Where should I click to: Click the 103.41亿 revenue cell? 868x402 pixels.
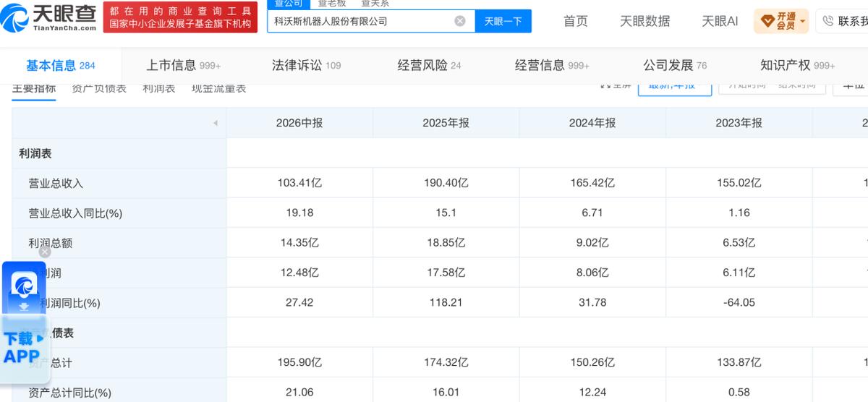(x=299, y=183)
